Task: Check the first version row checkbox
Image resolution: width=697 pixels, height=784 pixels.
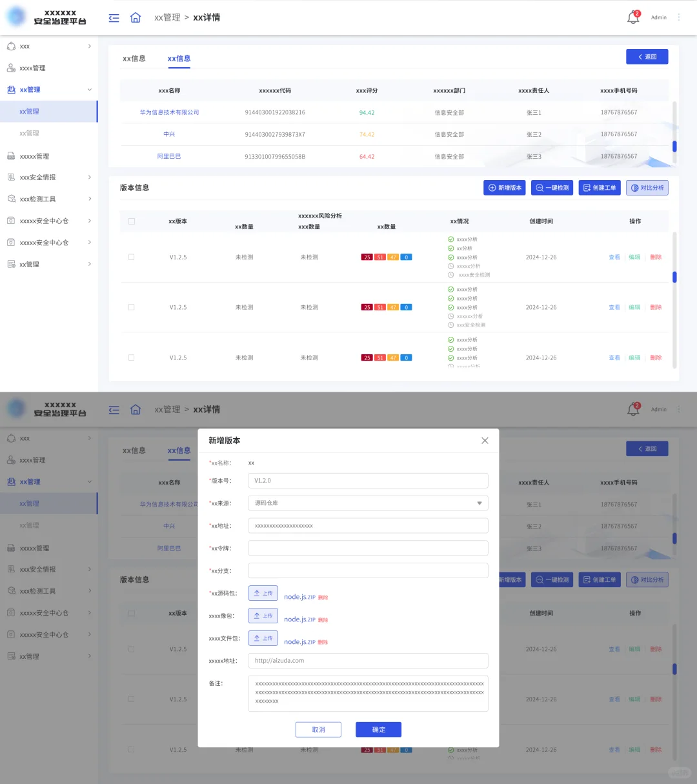Action: click(x=131, y=256)
